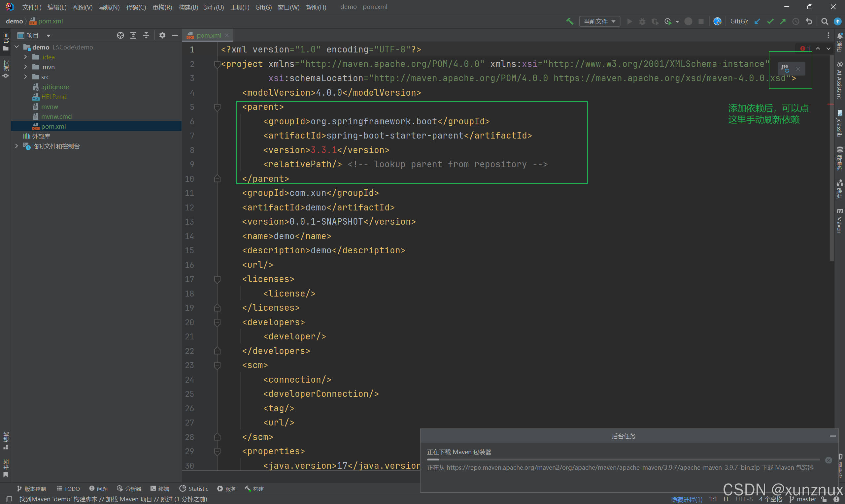845x504 pixels.
Task: Expand the .idea folder
Action: (25, 57)
